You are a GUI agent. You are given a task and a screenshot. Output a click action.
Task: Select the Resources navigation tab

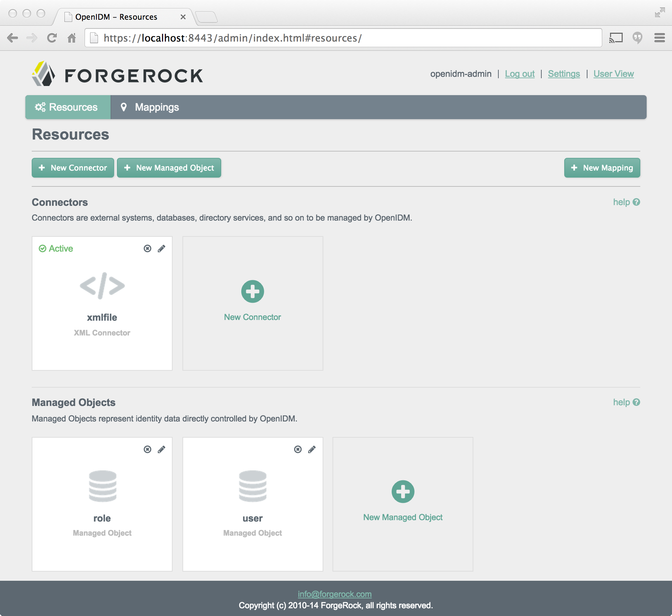click(68, 107)
